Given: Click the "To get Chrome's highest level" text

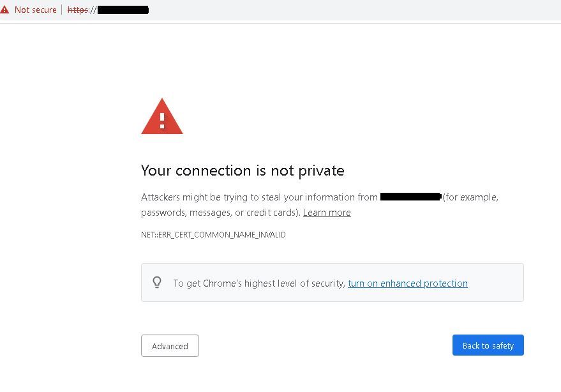Looking at the screenshot, I should tap(259, 283).
